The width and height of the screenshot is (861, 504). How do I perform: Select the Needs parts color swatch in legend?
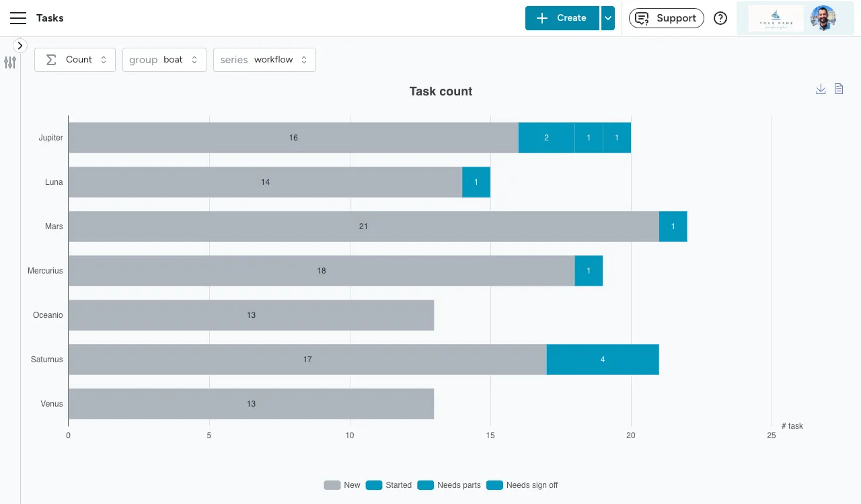click(x=425, y=485)
